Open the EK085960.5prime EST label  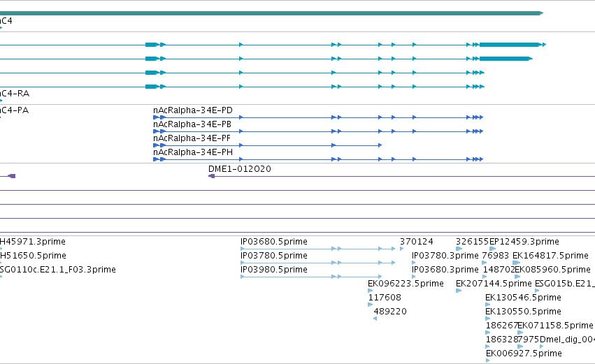point(553,270)
